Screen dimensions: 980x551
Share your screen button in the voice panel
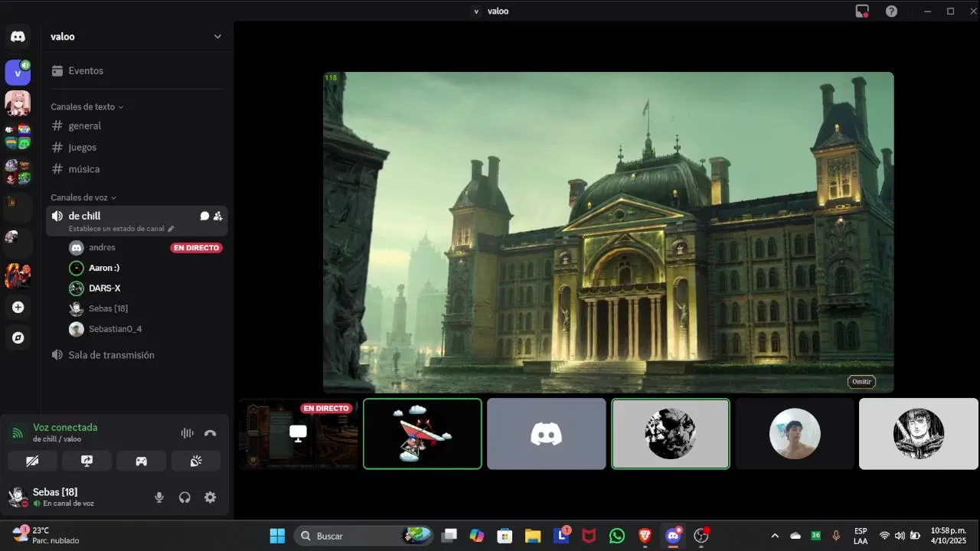click(x=87, y=461)
